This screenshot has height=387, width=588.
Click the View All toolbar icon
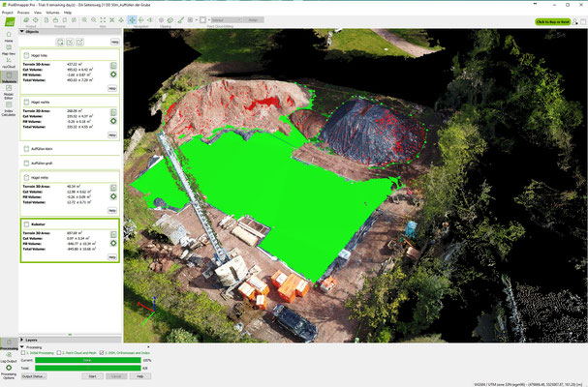[x=103, y=20]
